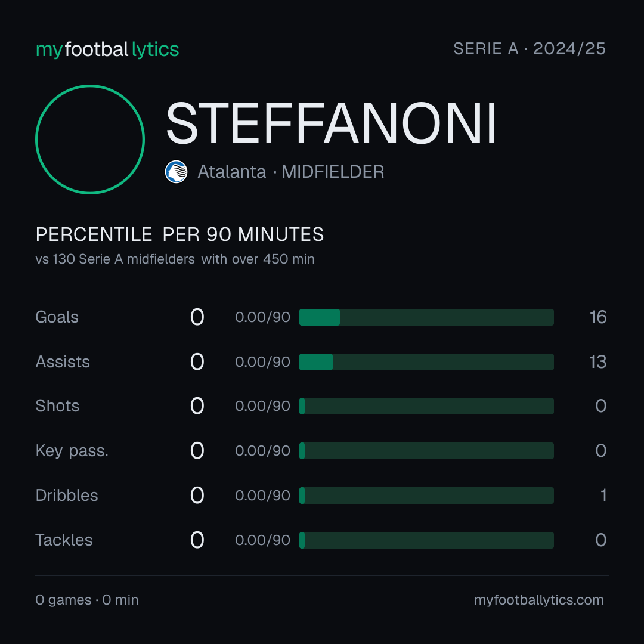This screenshot has width=644, height=644.
Task: Click the empty player photo circle
Action: pos(90,139)
